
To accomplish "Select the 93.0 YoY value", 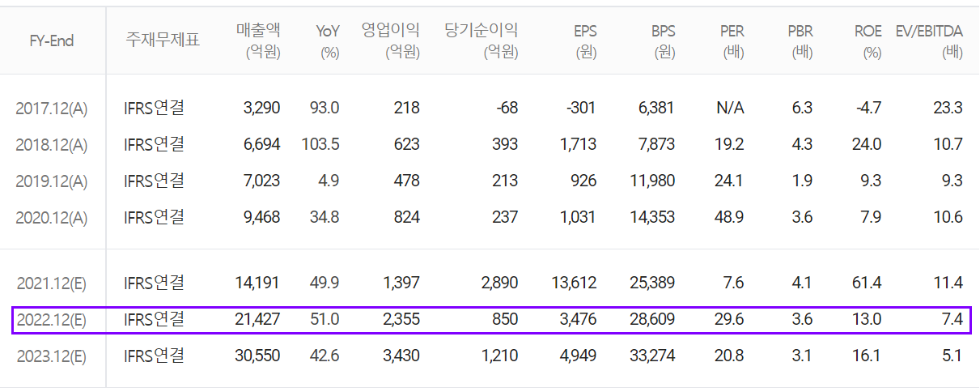I will coord(325,108).
